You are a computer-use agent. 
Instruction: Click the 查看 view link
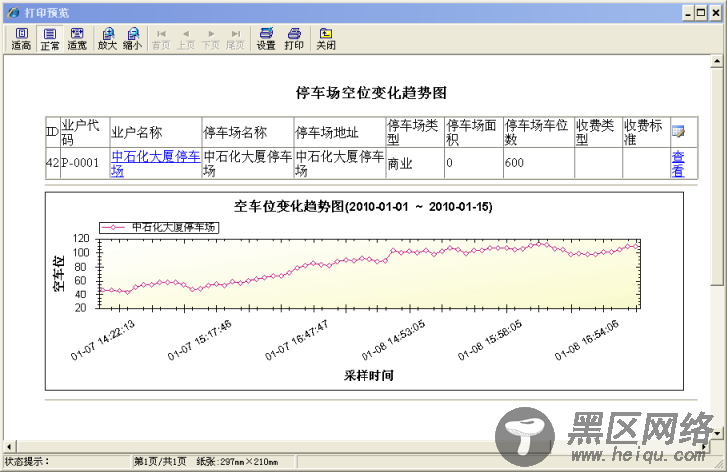tap(678, 163)
